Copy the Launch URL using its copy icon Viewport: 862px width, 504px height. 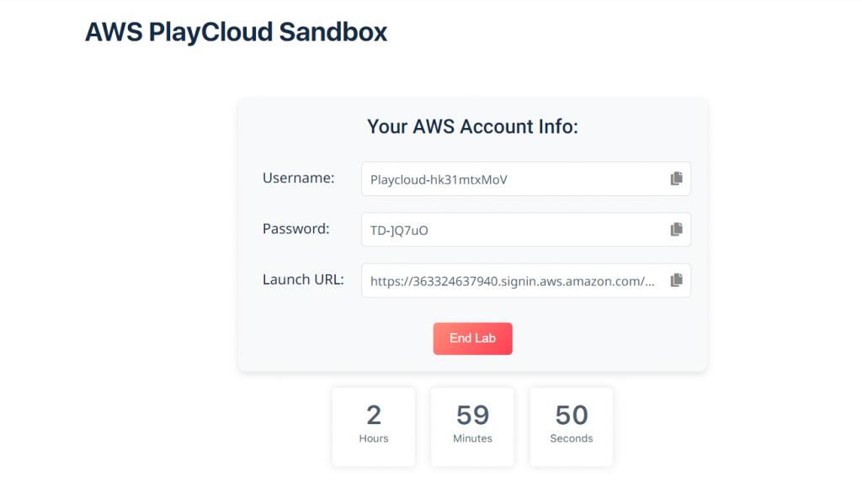[676, 280]
